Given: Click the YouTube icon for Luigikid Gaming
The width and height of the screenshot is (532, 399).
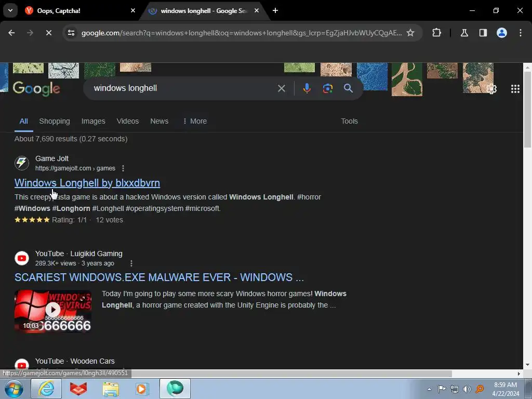Looking at the screenshot, I should [22, 258].
